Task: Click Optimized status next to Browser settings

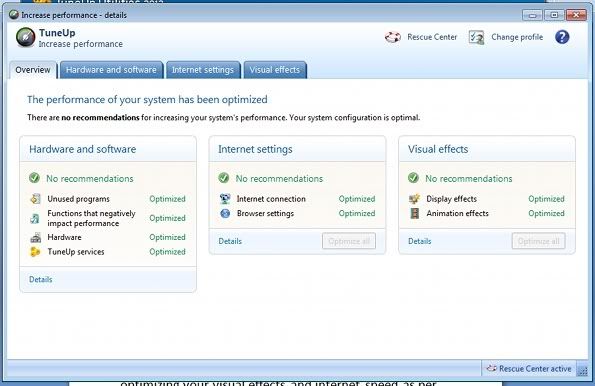Action: [357, 213]
